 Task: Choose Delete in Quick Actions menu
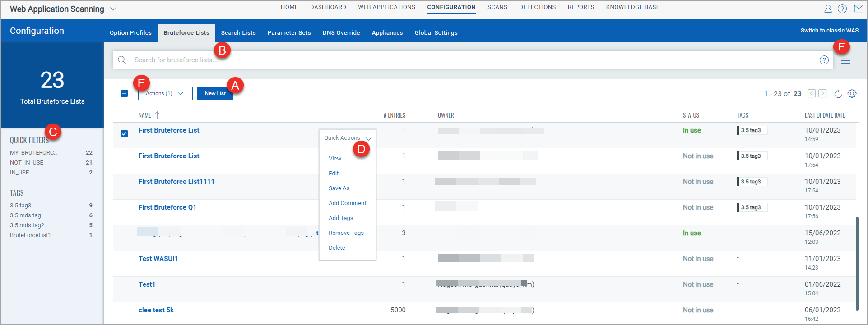pyautogui.click(x=337, y=248)
